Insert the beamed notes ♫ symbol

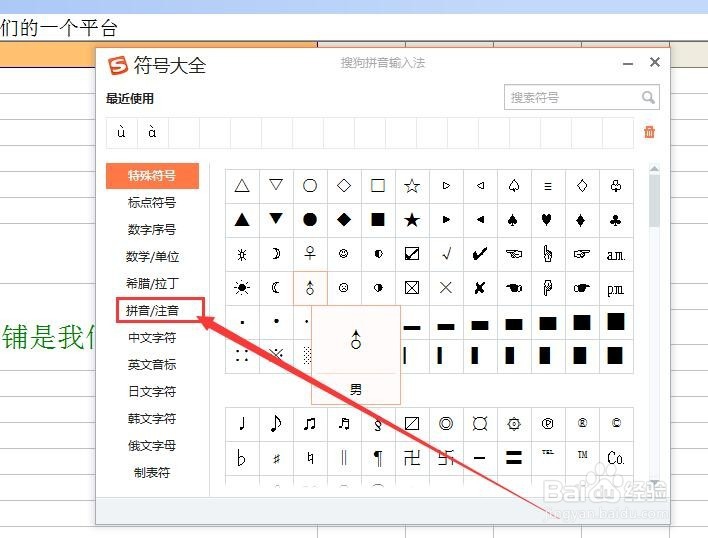[310, 424]
